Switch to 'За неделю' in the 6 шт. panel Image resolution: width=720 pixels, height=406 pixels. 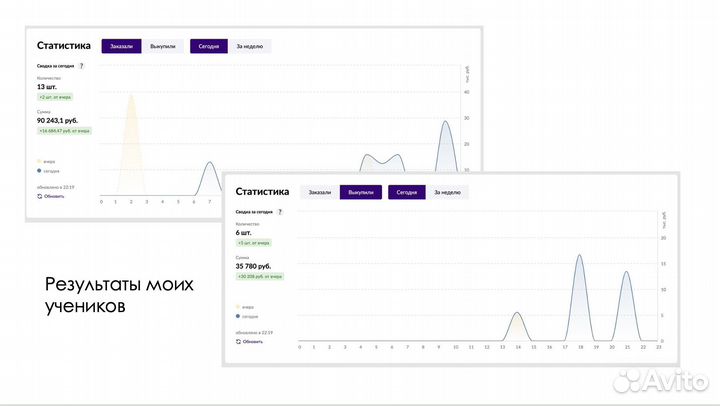click(x=447, y=192)
